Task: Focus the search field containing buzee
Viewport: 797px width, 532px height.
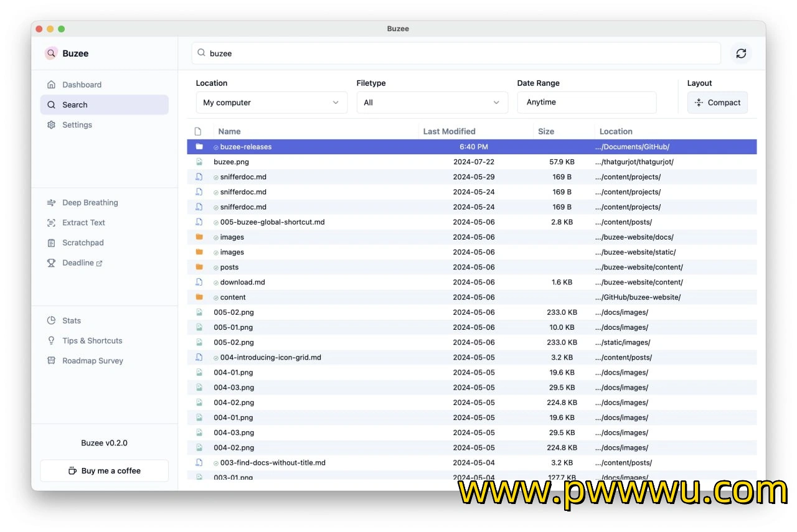Action: coord(456,54)
